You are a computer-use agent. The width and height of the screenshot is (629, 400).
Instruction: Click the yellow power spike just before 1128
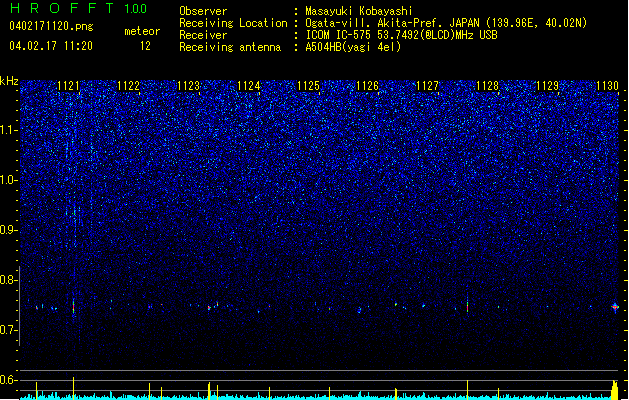pyautogui.click(x=467, y=390)
